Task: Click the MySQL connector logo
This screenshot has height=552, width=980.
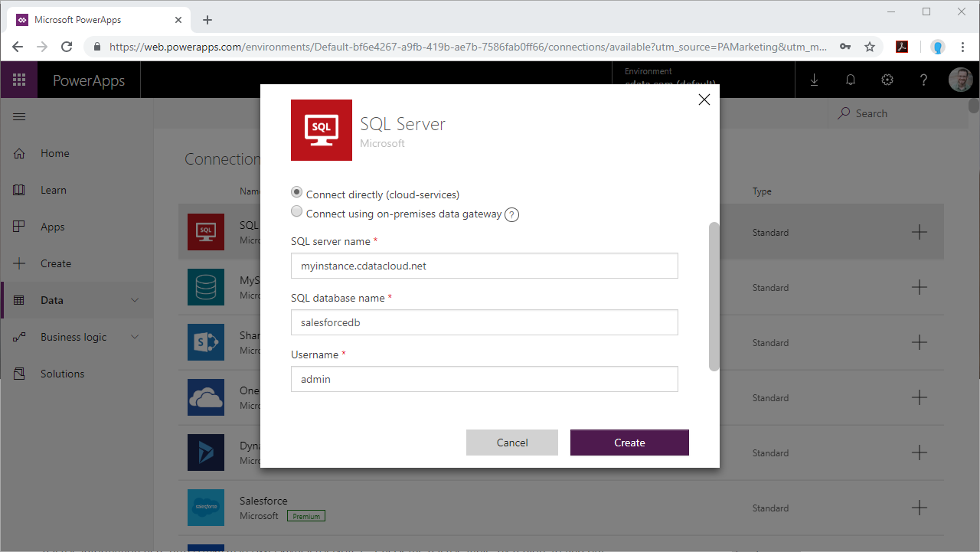Action: [x=206, y=287]
